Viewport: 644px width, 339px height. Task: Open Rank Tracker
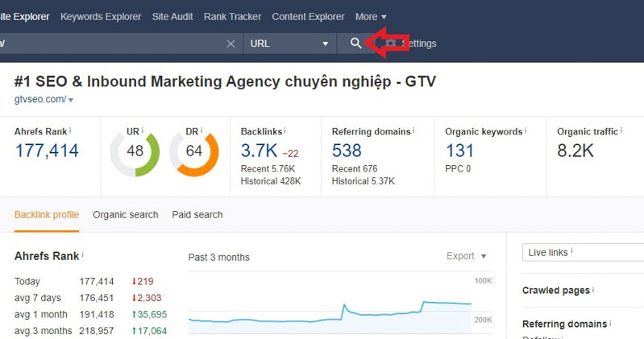232,17
